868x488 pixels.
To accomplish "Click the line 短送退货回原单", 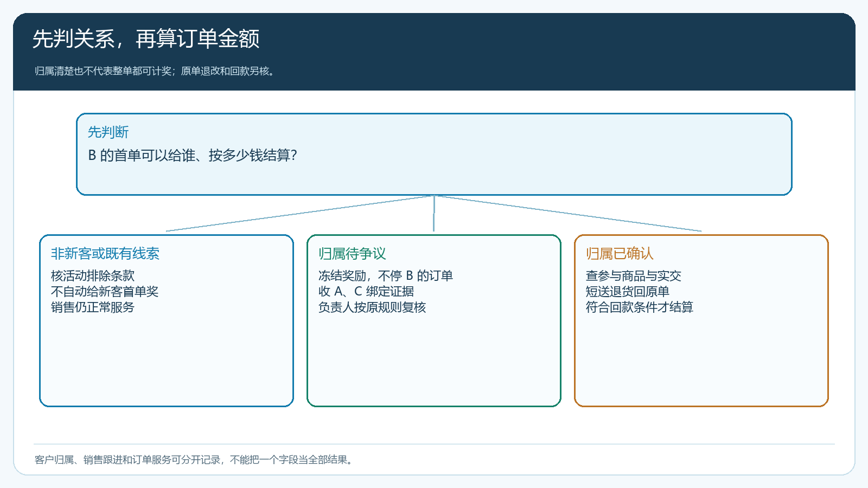I will pos(628,291).
